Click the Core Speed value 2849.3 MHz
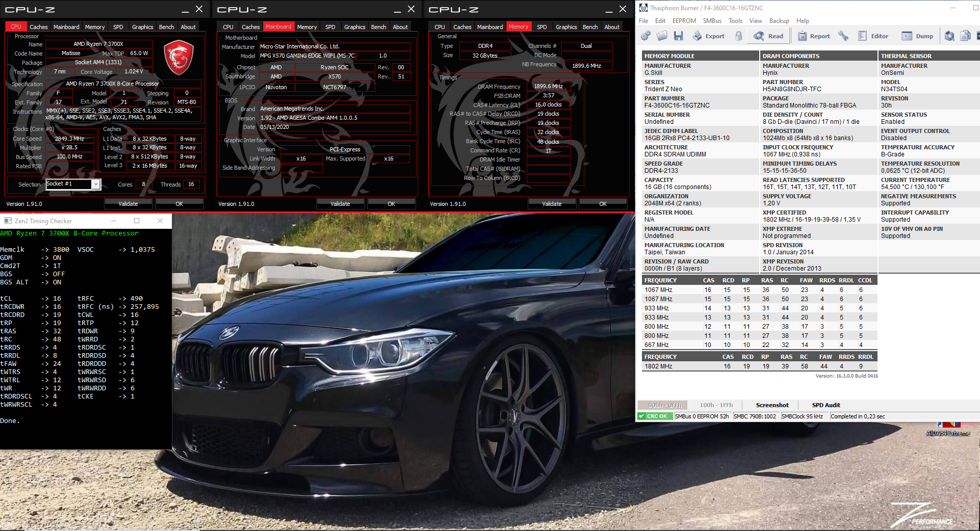 pos(70,139)
